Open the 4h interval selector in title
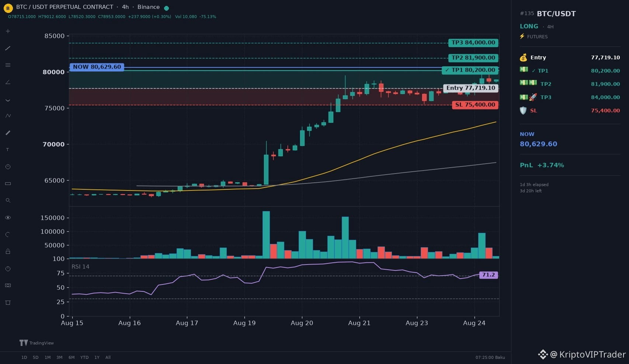The height and width of the screenshot is (364, 629). [x=125, y=7]
